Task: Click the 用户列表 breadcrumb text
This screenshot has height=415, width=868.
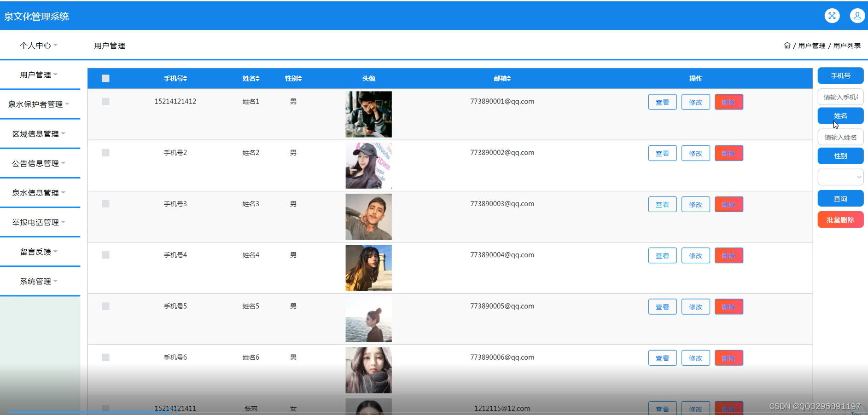Action: pyautogui.click(x=847, y=46)
